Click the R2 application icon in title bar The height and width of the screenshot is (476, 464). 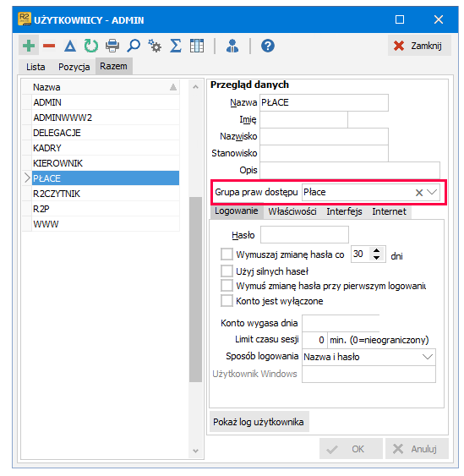[25, 19]
